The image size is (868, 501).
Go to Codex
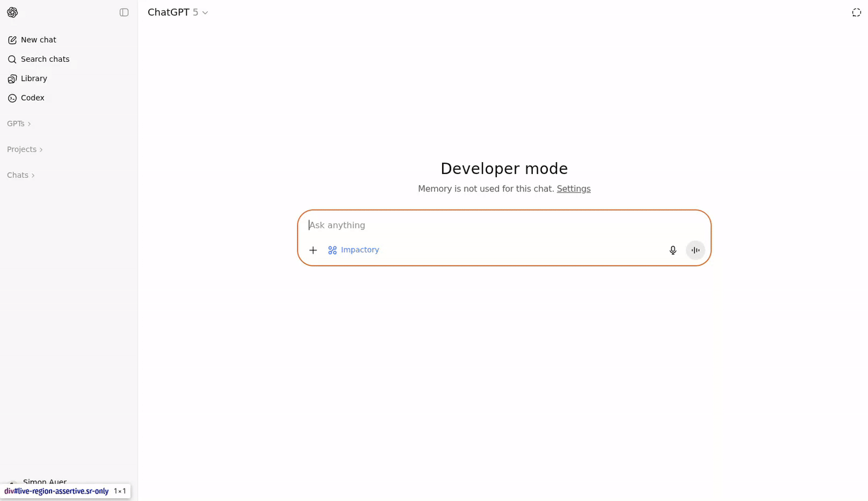33,98
